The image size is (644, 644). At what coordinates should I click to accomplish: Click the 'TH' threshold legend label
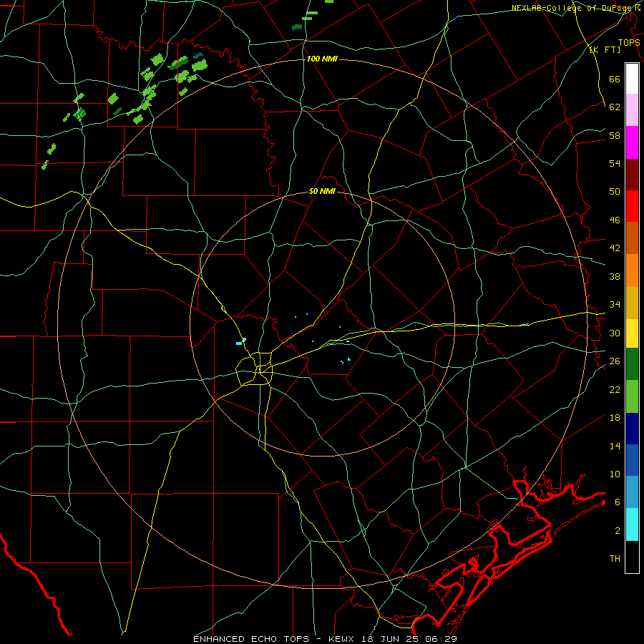click(615, 559)
